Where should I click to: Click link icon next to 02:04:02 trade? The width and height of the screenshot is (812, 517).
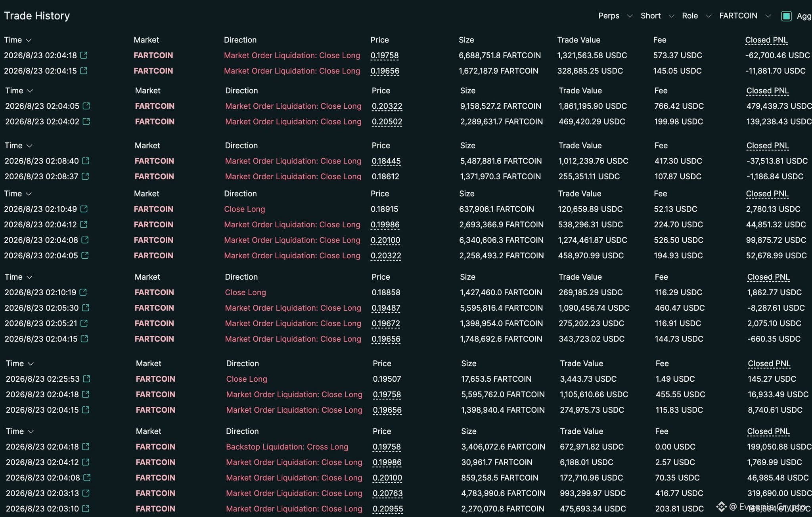86,121
